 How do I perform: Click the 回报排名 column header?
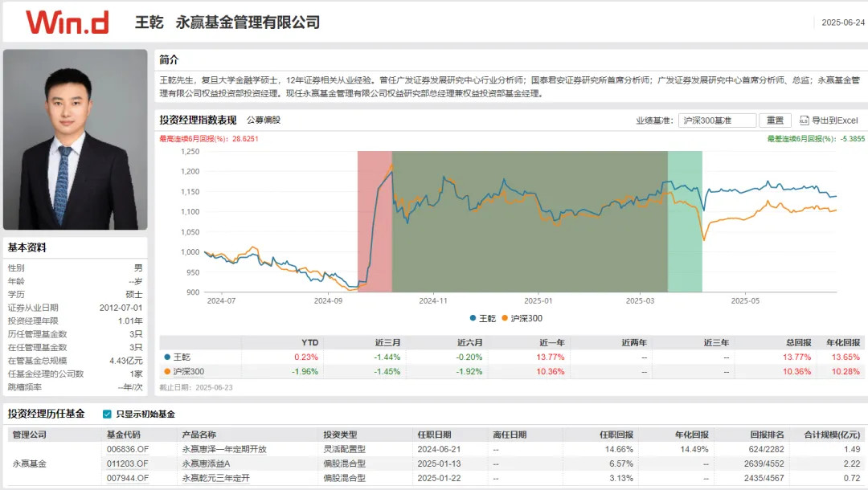[768, 435]
